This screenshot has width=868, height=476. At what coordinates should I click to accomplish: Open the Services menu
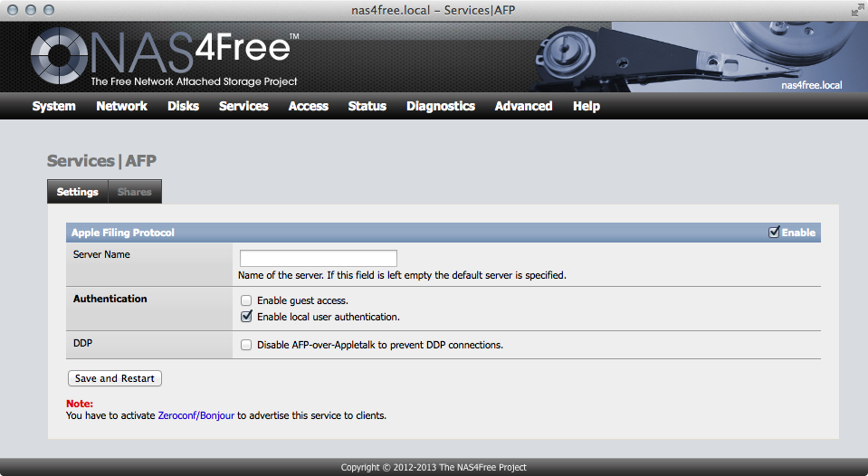coord(243,106)
